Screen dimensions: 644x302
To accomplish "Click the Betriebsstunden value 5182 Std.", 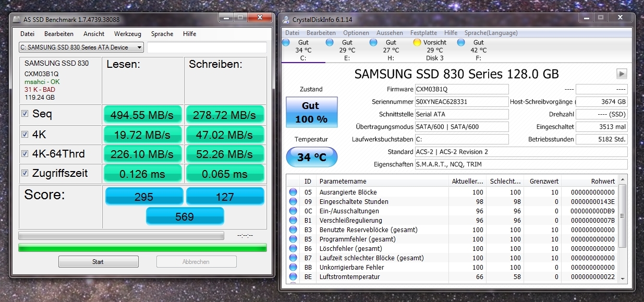I will click(602, 139).
